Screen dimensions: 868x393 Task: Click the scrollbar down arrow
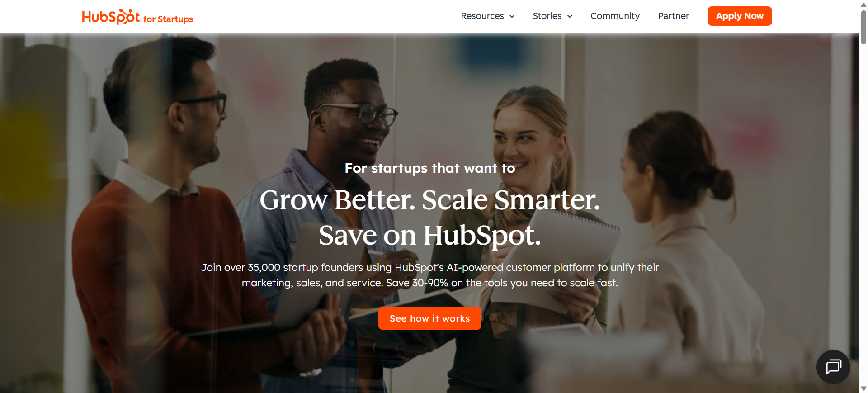click(863, 388)
